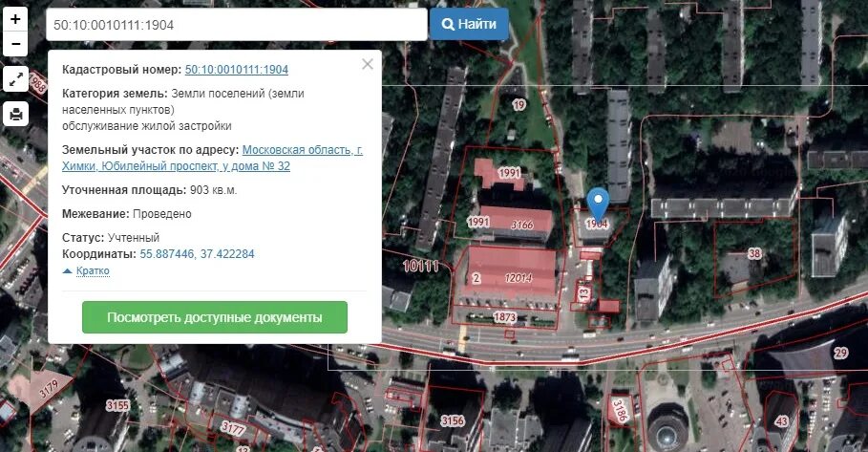Click the quarter label 10111 on map
This screenshot has width=868, height=452.
point(421,266)
